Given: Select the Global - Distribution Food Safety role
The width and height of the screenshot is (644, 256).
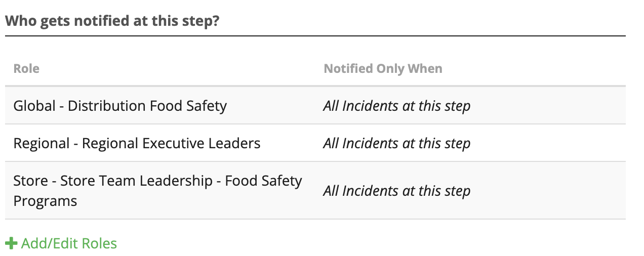Looking at the screenshot, I should click(120, 106).
